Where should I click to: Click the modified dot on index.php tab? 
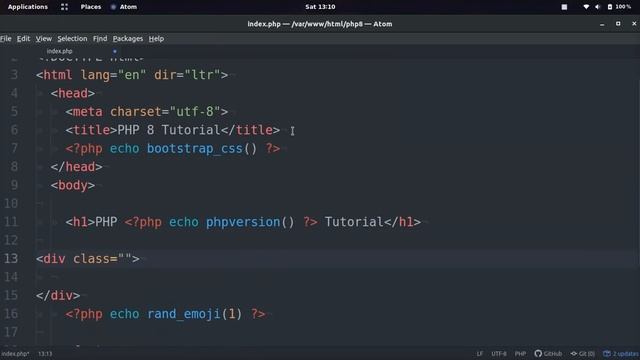coord(115,51)
